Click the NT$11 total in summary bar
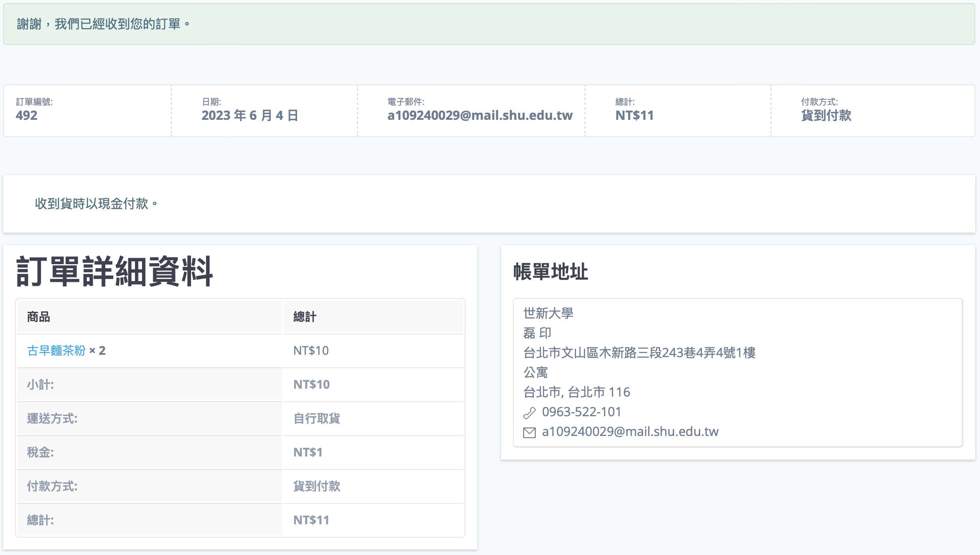Screen dimensions: 980x555 point(634,115)
